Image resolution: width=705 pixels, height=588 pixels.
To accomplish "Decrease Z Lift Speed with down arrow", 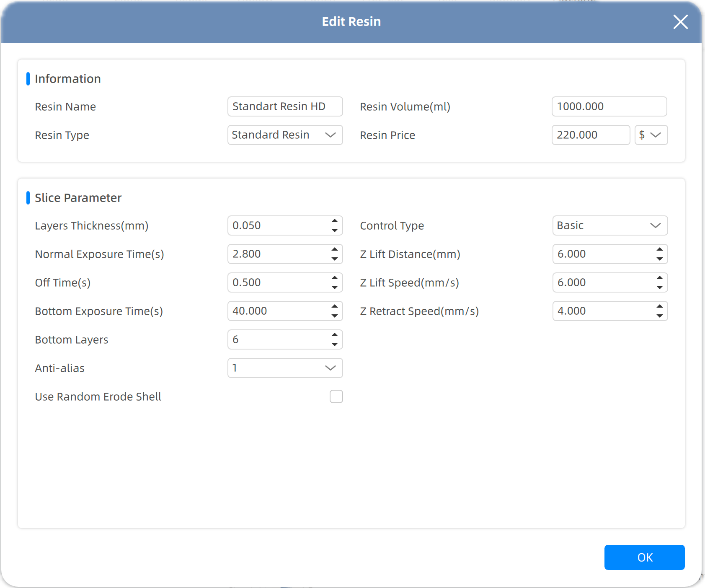I will tap(659, 288).
